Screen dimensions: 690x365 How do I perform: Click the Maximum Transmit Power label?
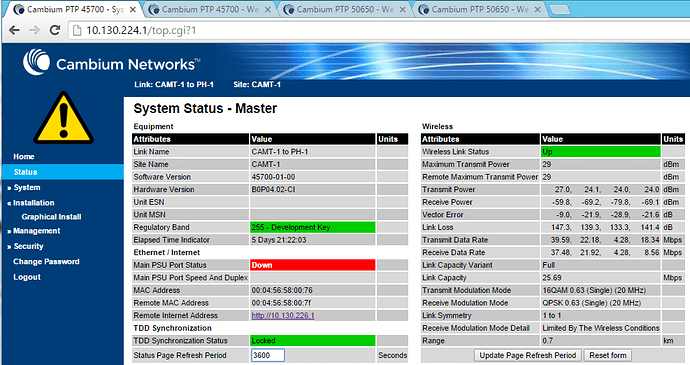[466, 164]
